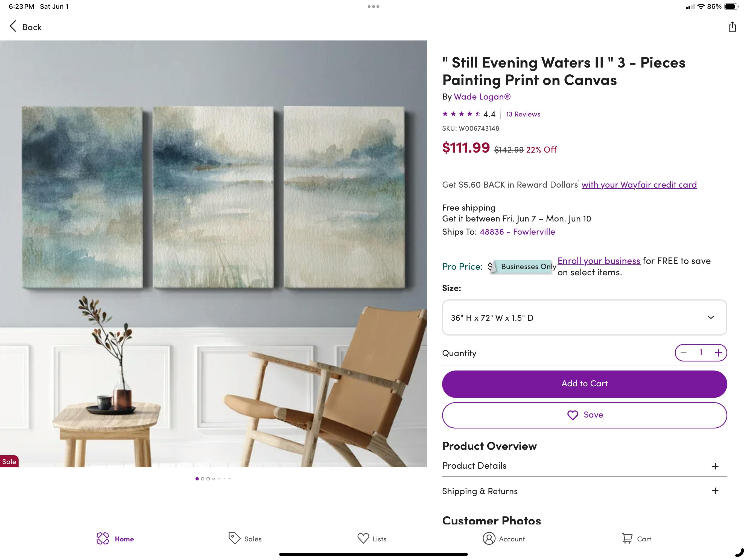Open the Size dropdown selector

click(x=584, y=317)
